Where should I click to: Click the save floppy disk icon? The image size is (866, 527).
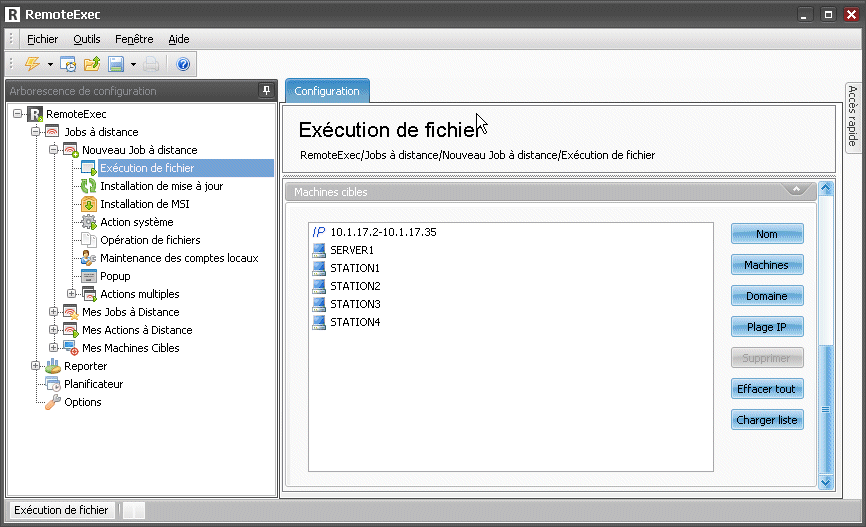[x=116, y=64]
